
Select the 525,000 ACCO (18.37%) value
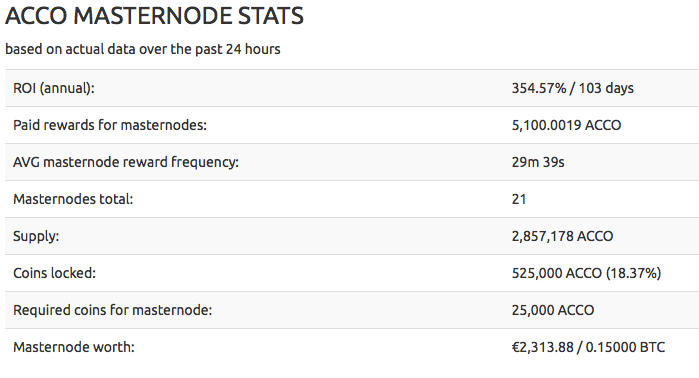586,273
